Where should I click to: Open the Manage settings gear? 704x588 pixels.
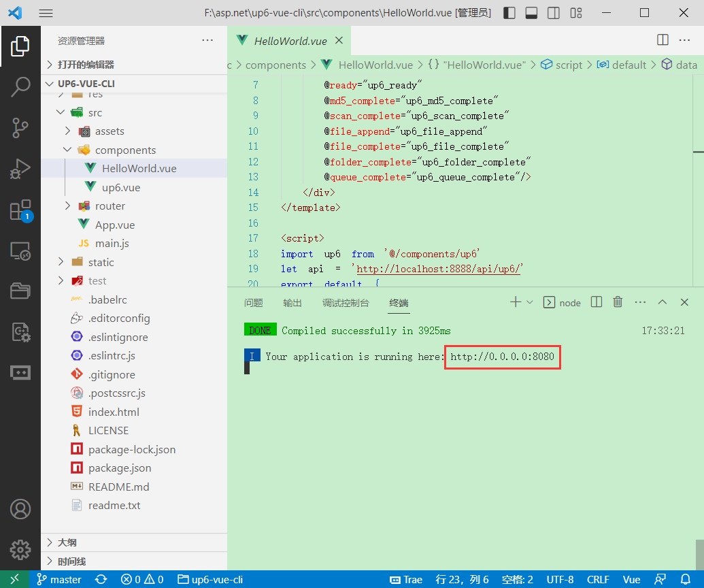point(20,549)
